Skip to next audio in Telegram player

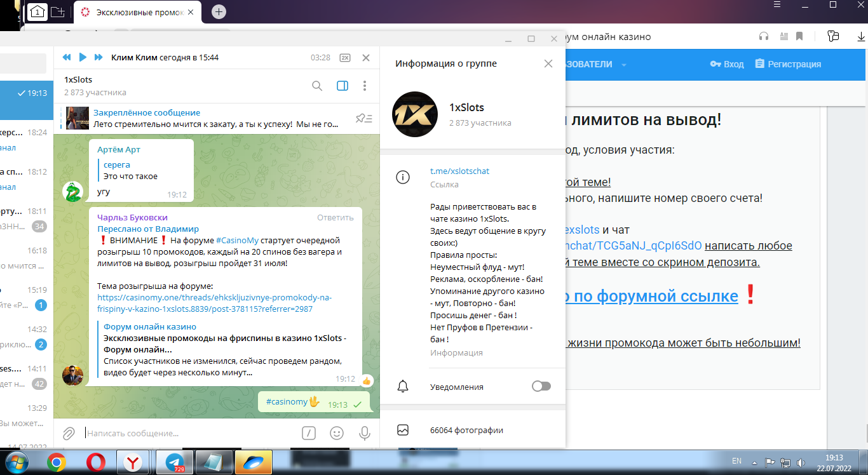point(98,57)
